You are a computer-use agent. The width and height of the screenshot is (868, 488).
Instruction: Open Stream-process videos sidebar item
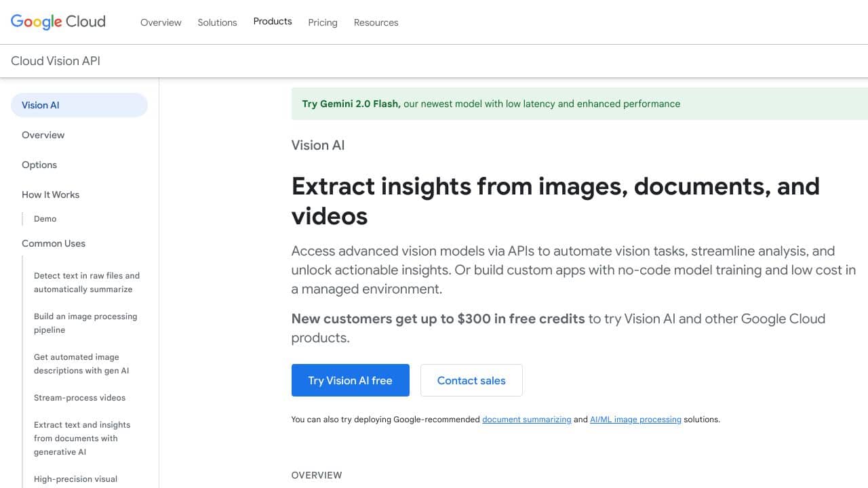click(79, 398)
